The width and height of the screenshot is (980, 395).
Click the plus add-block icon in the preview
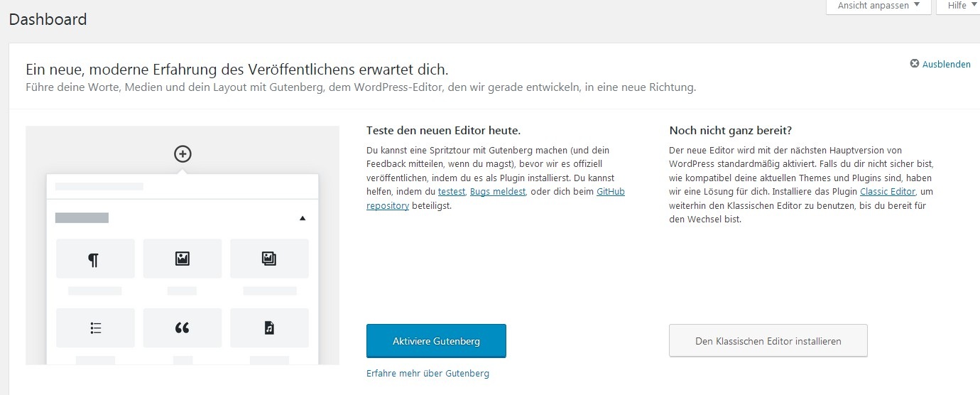tap(183, 153)
